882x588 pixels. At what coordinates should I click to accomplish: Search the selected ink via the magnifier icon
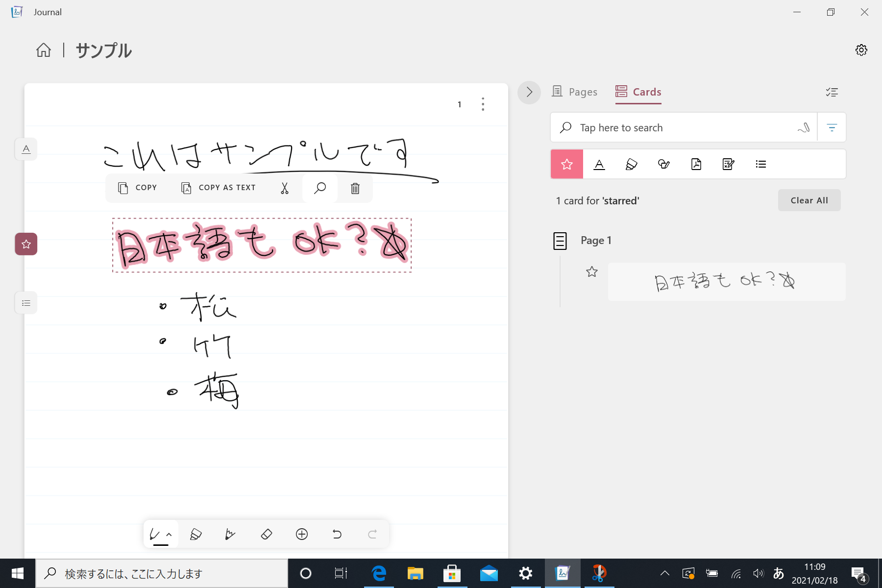[319, 188]
